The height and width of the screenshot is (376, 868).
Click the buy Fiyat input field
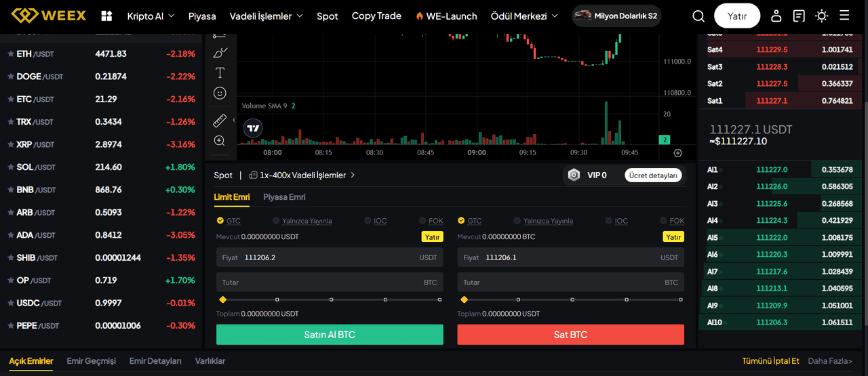click(x=330, y=257)
